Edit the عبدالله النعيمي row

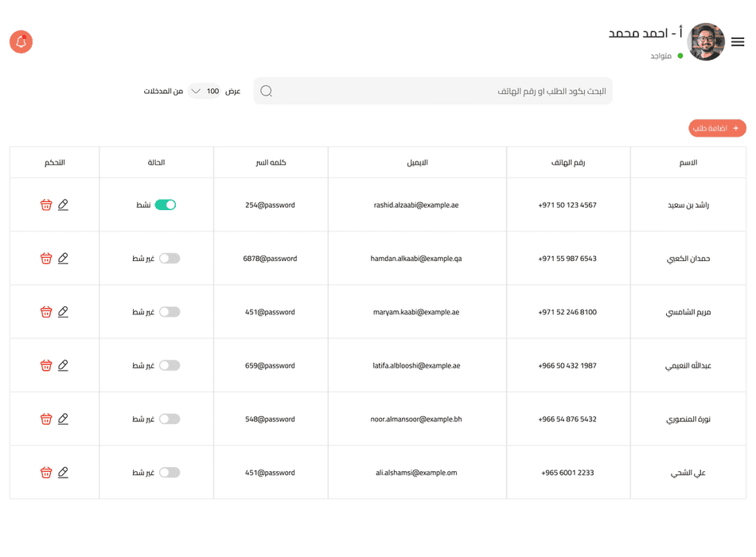[x=63, y=365]
